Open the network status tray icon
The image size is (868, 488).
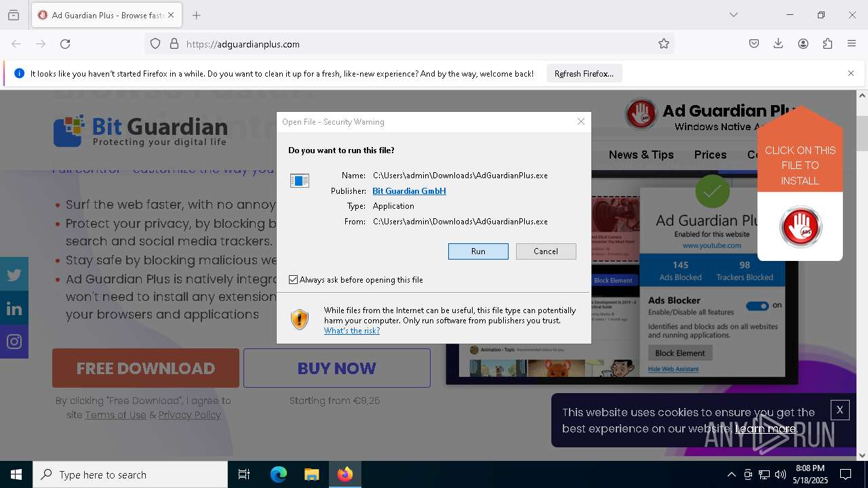pyautogui.click(x=764, y=474)
